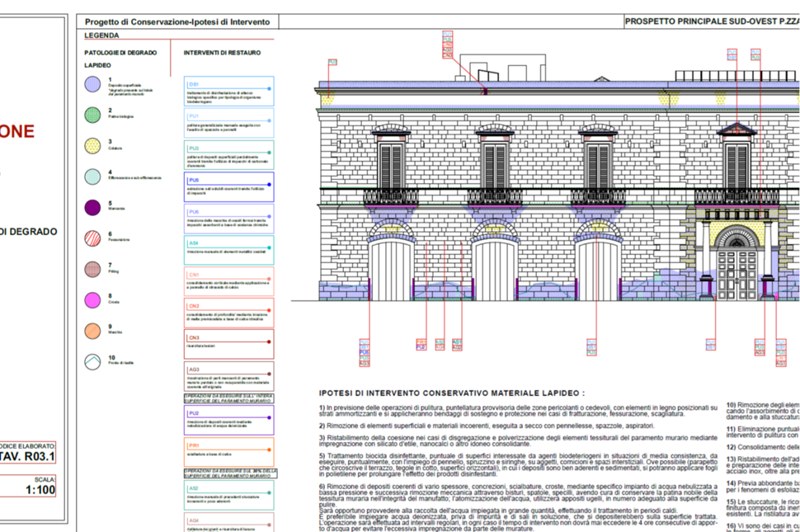This screenshot has height=532, width=800.
Task: Click the 'OPERAZIONI DA ESEGUIRE SUL 30%' note
Action: 231,473
